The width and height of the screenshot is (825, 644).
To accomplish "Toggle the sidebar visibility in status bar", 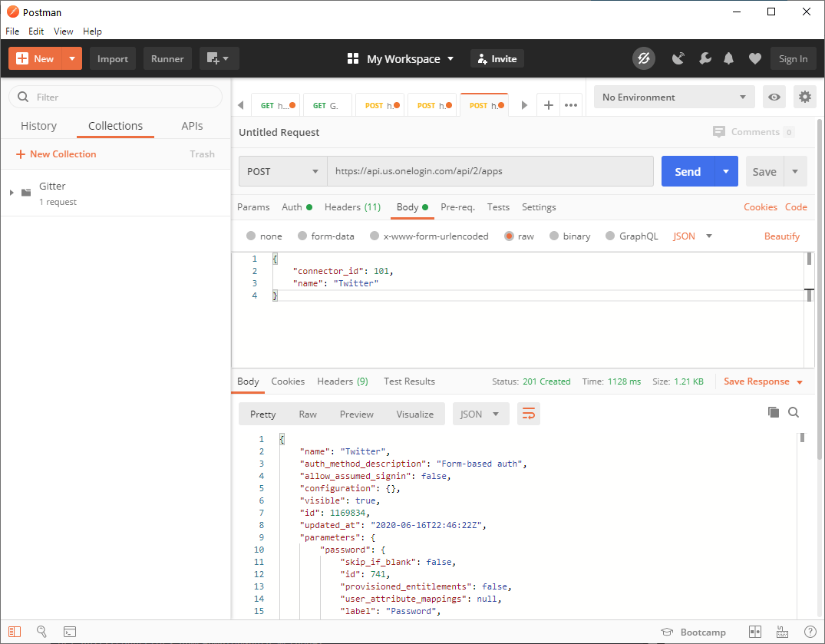I will (15, 631).
